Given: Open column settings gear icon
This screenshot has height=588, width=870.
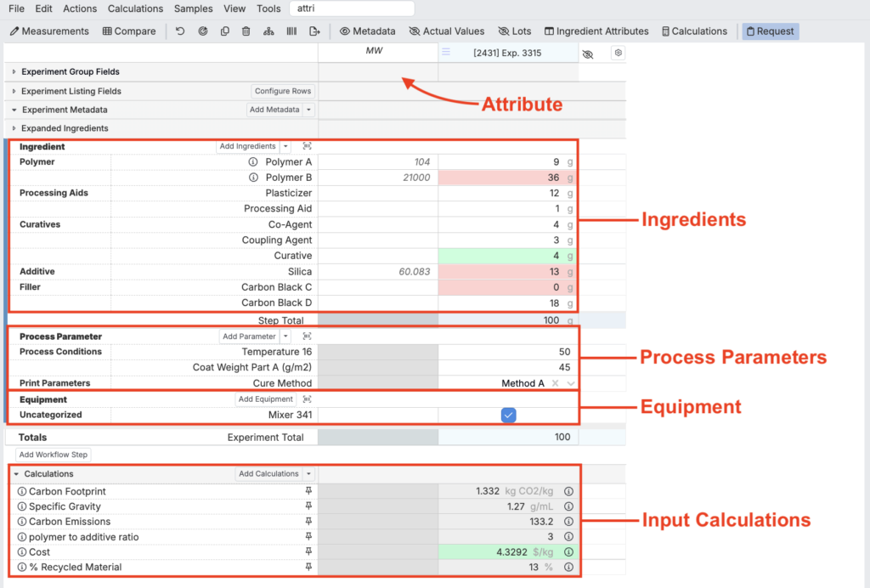Looking at the screenshot, I should tap(618, 53).
